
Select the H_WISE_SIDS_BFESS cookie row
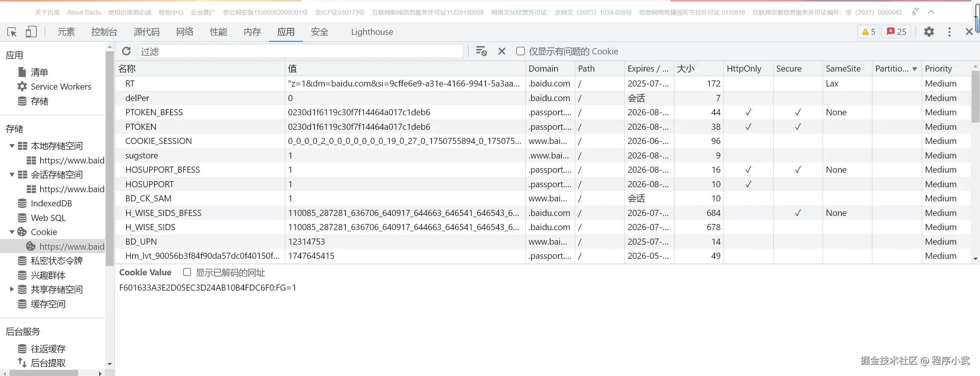pos(543,213)
